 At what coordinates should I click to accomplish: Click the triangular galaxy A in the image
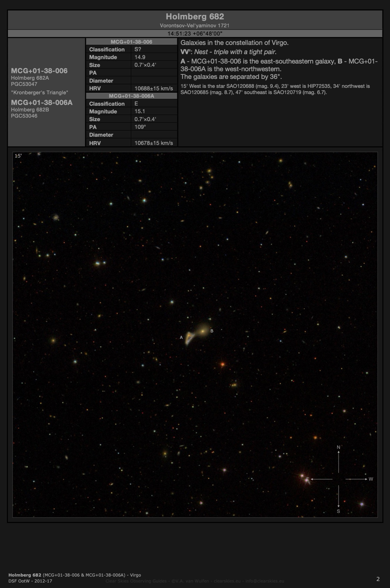(x=189, y=338)
